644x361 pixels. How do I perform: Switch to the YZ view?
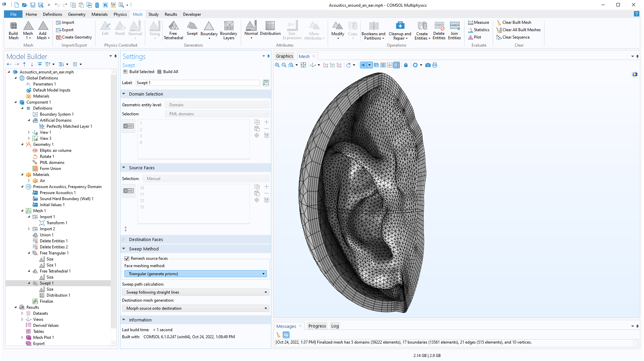332,65
